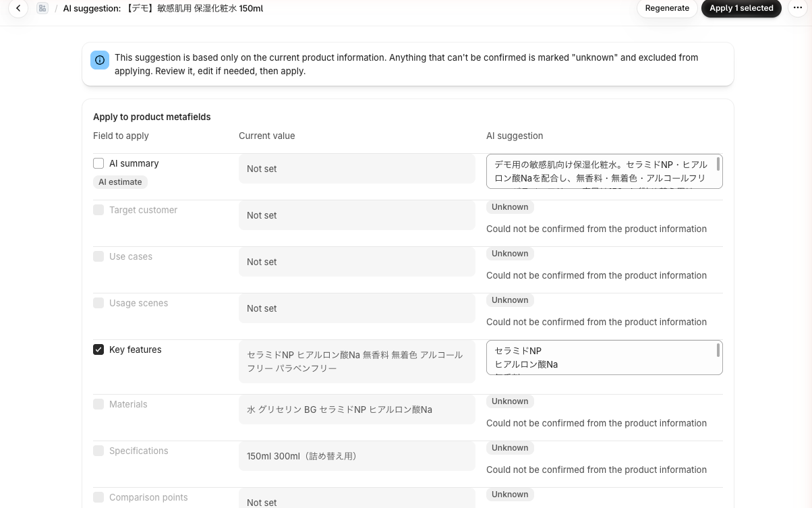812x508 pixels.
Task: Toggle the disabled Usage scenes checkbox
Action: pos(98,303)
